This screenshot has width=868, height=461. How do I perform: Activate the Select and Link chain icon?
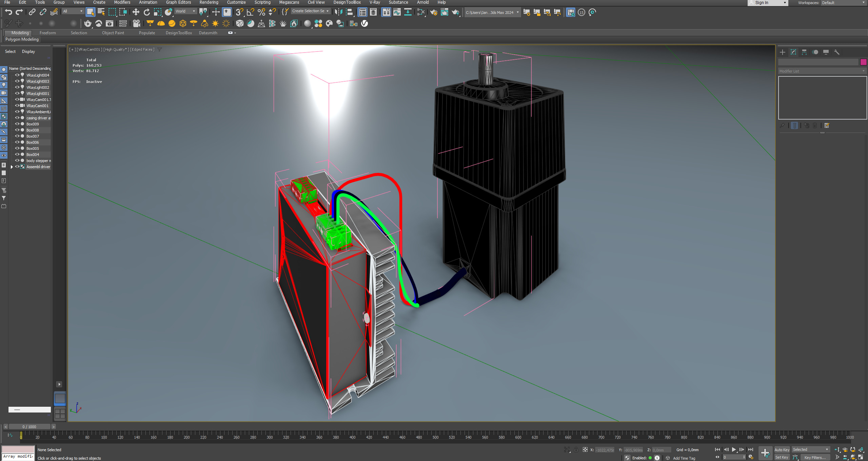[x=32, y=12]
